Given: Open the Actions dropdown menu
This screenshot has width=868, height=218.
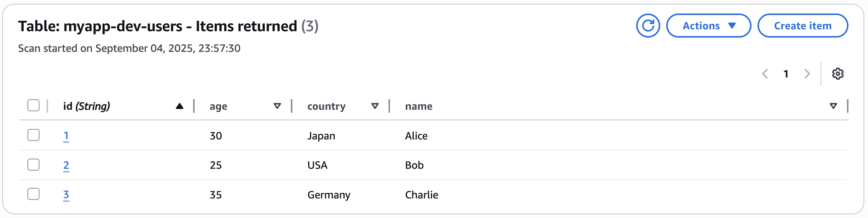Looking at the screenshot, I should click(708, 26).
